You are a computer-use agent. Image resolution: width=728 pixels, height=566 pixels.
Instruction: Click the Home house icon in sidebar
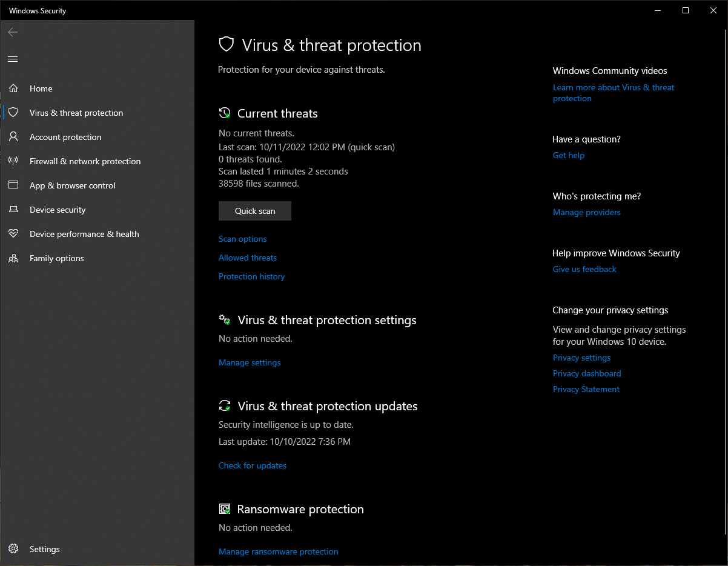click(x=13, y=88)
